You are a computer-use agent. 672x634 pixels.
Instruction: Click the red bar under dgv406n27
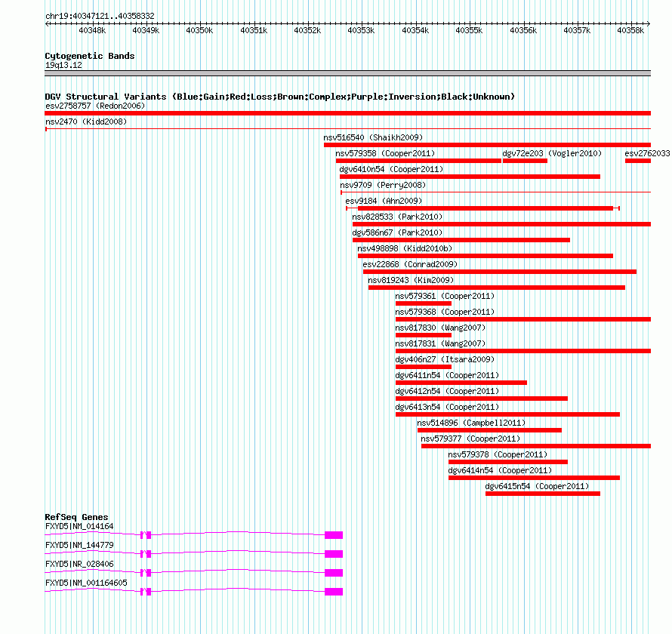coord(424,367)
